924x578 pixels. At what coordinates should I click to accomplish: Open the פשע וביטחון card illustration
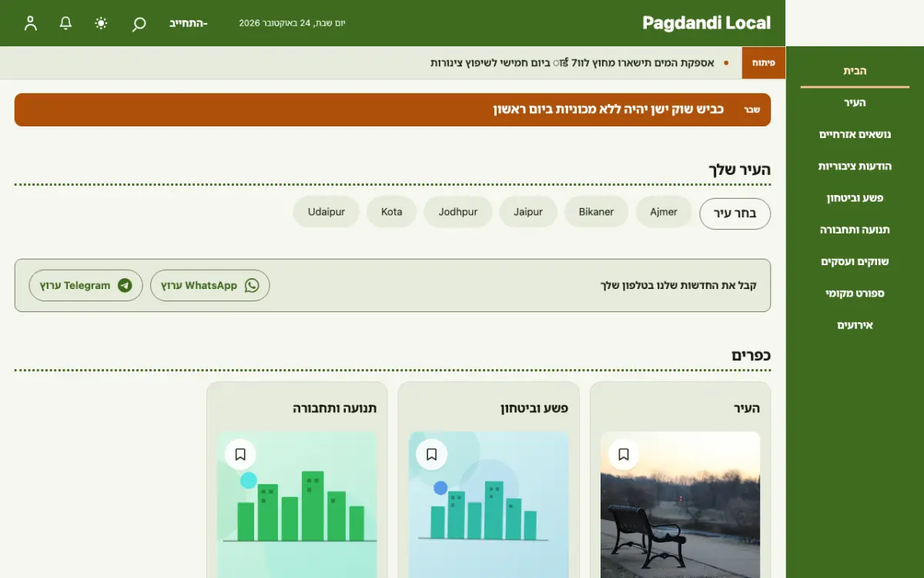(x=489, y=505)
